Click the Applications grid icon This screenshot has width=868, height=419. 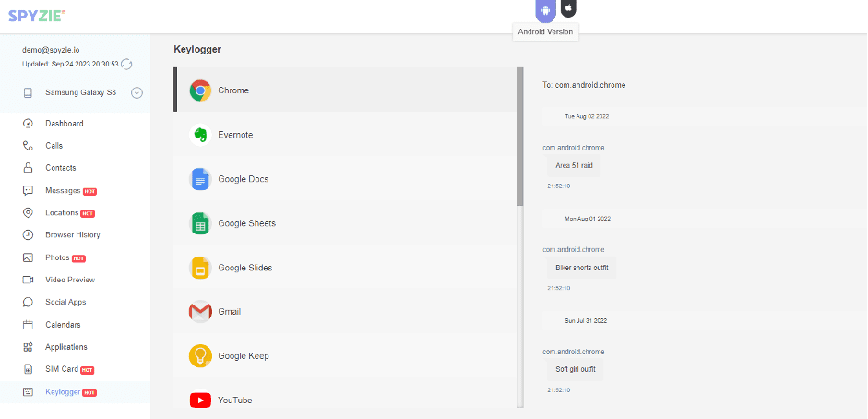pos(28,347)
